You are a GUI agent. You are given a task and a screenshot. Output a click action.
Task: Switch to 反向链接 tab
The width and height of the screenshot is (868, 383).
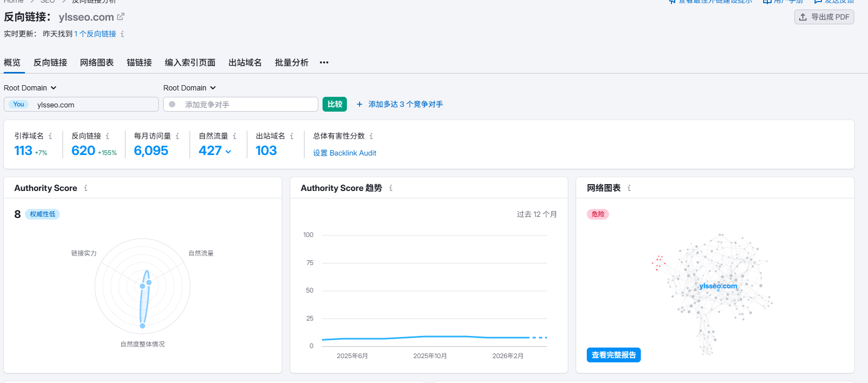tap(50, 62)
